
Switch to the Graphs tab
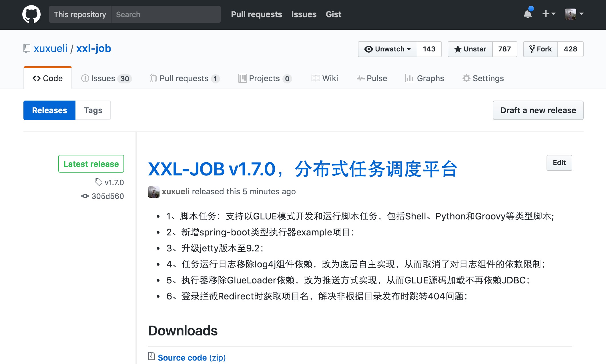(x=424, y=78)
